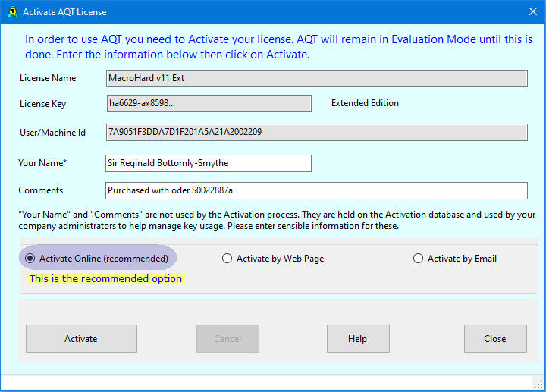The image size is (546, 392).
Task: Click the License Name label
Action: click(x=48, y=78)
